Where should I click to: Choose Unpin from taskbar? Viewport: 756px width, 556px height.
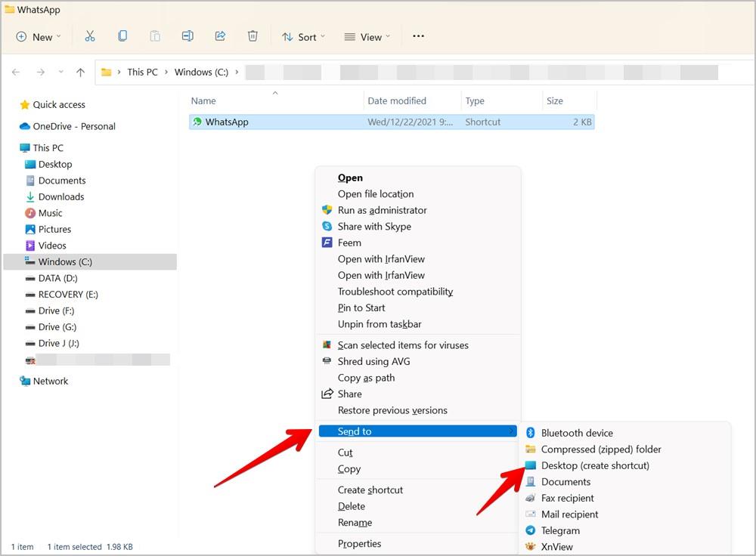click(380, 324)
